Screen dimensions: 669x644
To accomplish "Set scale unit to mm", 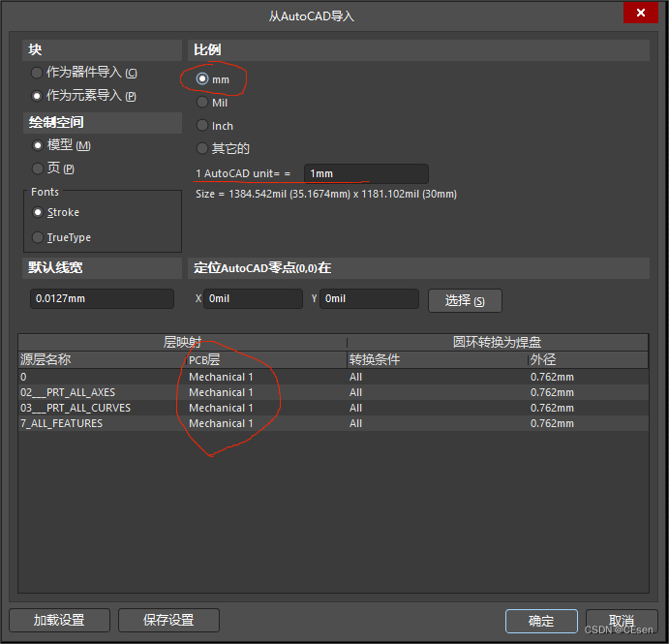I will click(x=202, y=78).
